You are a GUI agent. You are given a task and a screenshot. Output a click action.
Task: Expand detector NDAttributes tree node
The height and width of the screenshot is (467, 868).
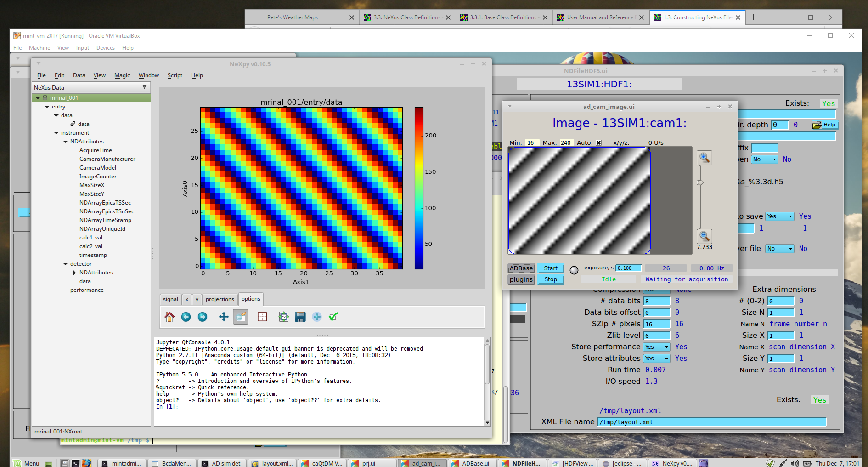75,273
